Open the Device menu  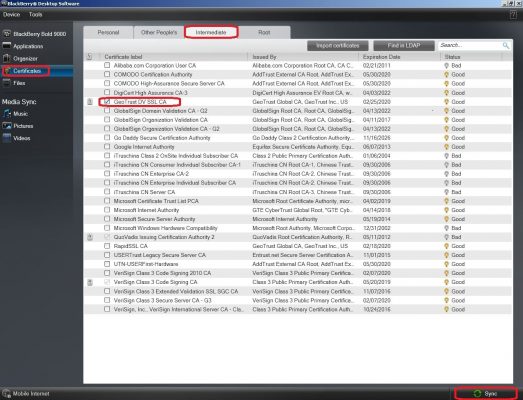12,15
